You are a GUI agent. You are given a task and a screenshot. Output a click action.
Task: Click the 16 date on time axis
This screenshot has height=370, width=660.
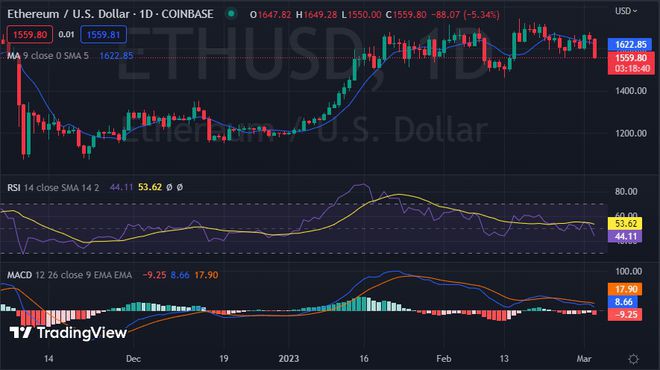tap(364, 359)
